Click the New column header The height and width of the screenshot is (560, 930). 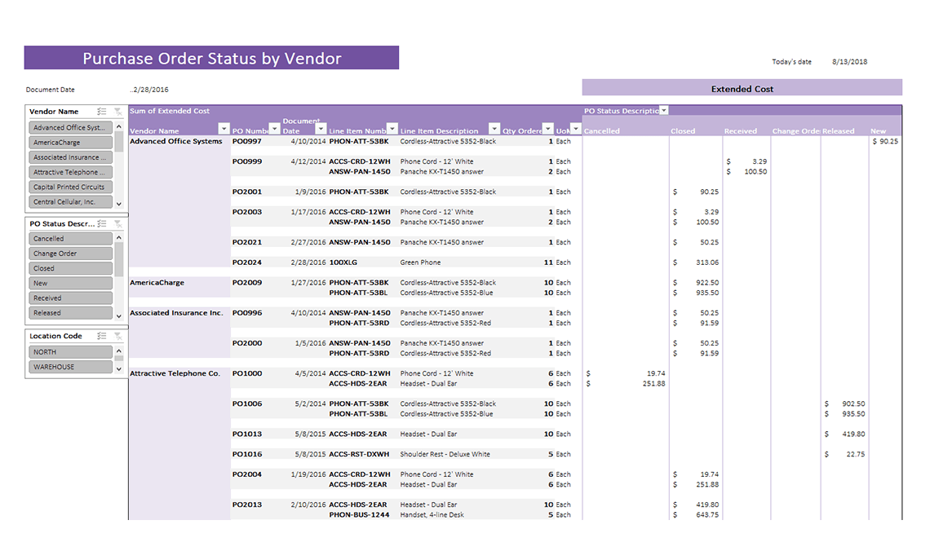pos(878,131)
